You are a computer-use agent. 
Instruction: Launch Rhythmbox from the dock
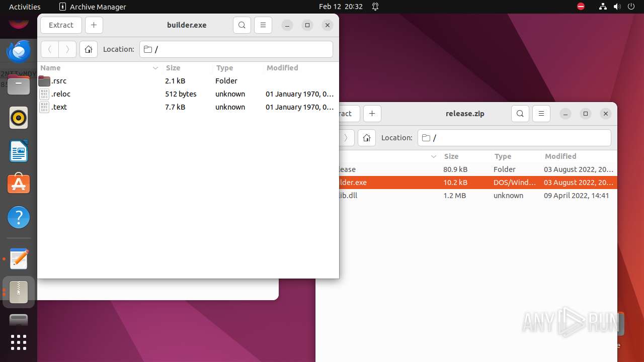[19, 118]
